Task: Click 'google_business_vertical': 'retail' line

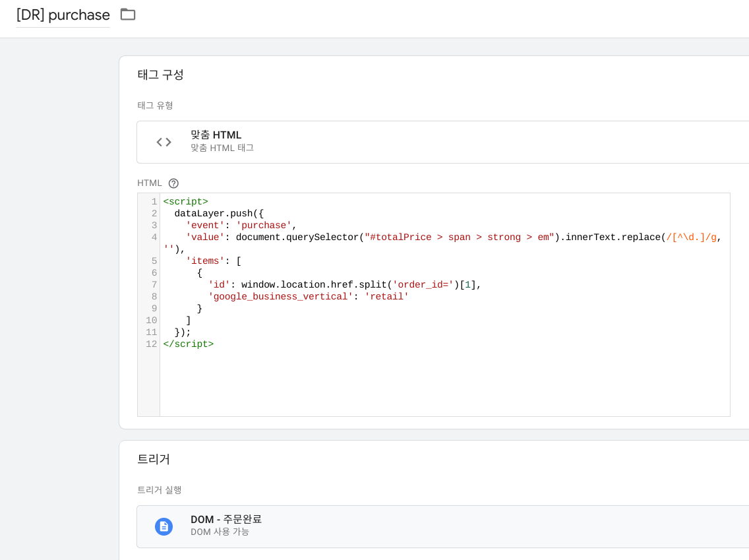Action: (308, 297)
